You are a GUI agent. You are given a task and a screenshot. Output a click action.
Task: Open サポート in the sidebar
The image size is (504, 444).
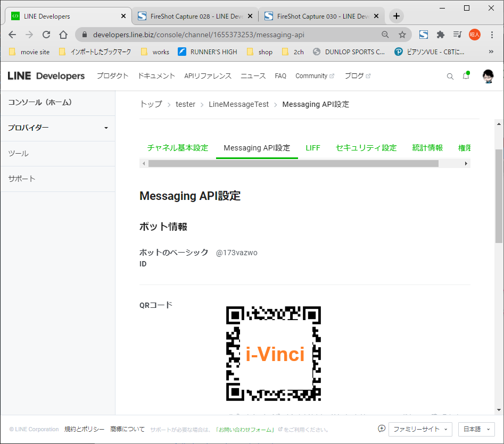pos(58,179)
